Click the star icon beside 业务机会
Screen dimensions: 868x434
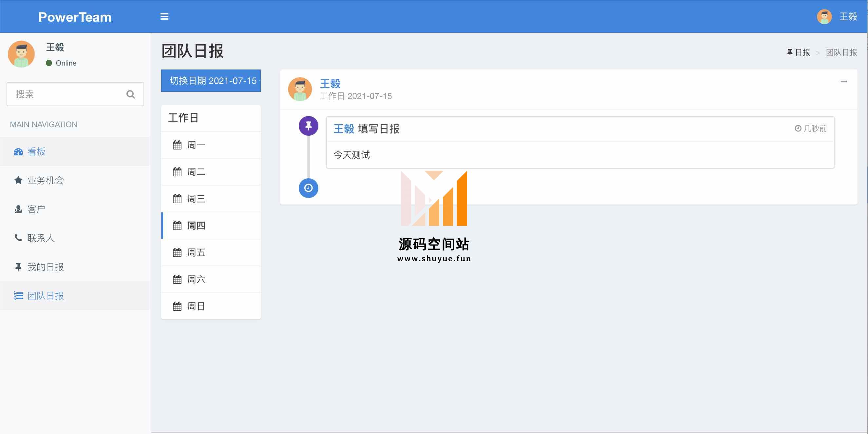[x=18, y=180]
